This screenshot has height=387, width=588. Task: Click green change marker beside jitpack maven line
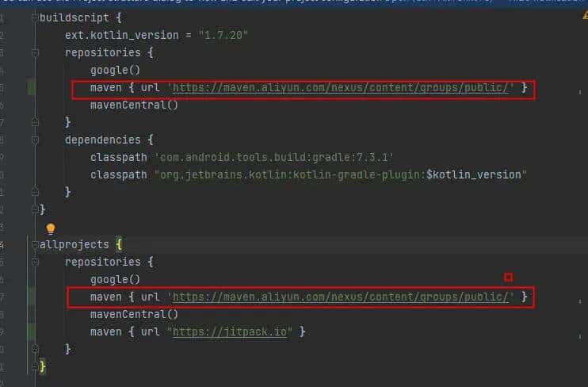32,331
